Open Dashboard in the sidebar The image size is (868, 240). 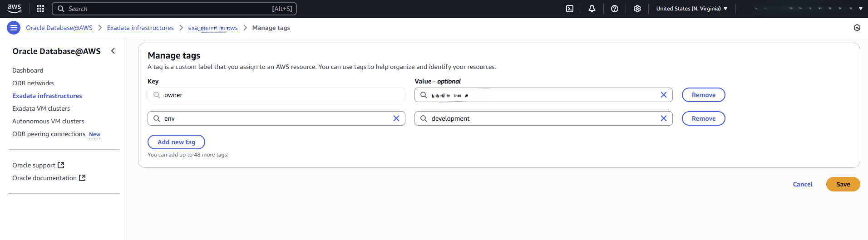[28, 70]
